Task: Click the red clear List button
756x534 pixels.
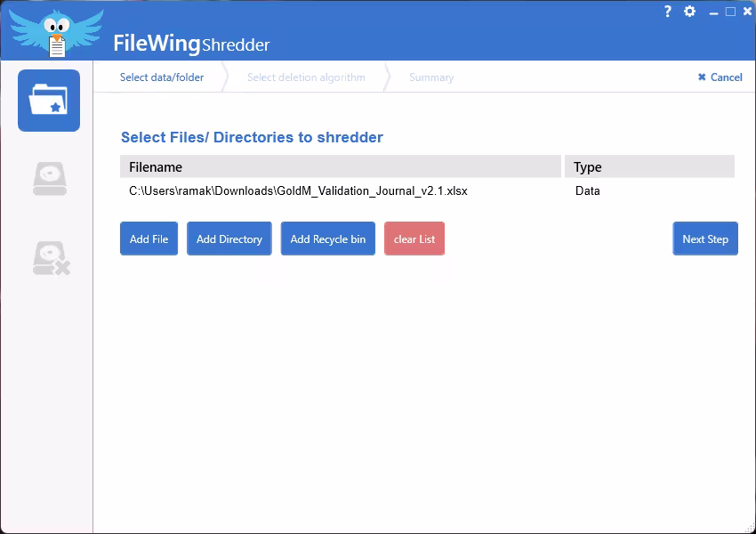Action: tap(414, 239)
